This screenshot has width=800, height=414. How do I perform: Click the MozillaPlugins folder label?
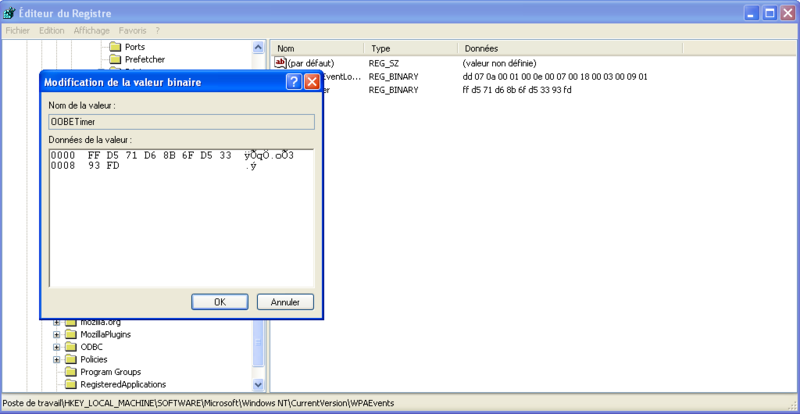[106, 335]
